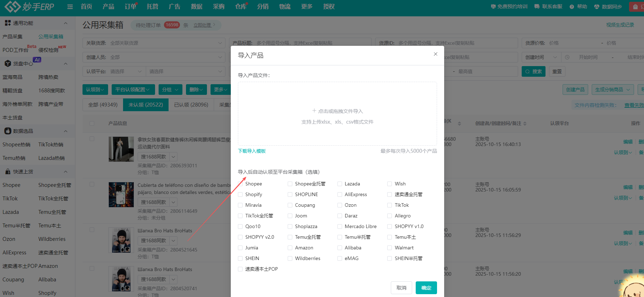
Task: Click the 确定 button in dialog
Action: point(426,288)
